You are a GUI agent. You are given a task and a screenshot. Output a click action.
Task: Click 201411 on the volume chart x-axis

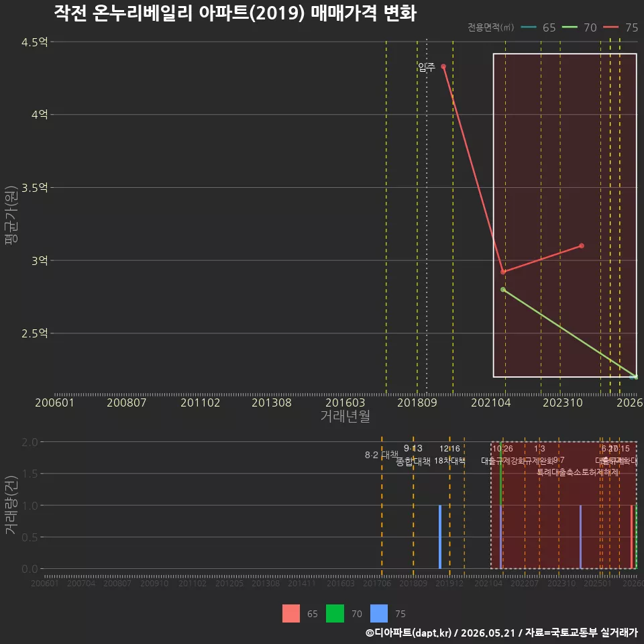302,583
